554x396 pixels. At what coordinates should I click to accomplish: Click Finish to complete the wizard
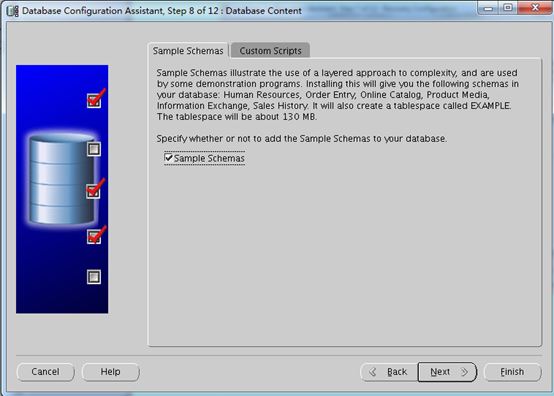point(512,372)
